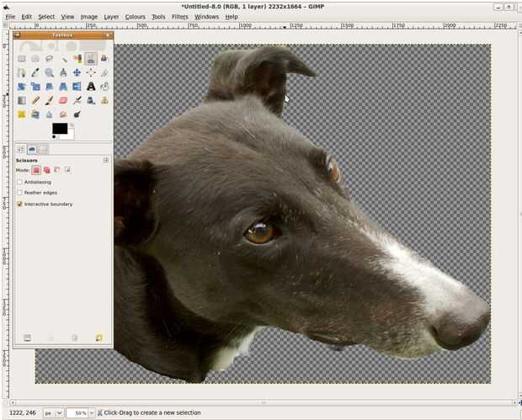Select the Scissors Select tool in toolbox
Image resolution: width=522 pixels, height=420 pixels.
tap(91, 59)
